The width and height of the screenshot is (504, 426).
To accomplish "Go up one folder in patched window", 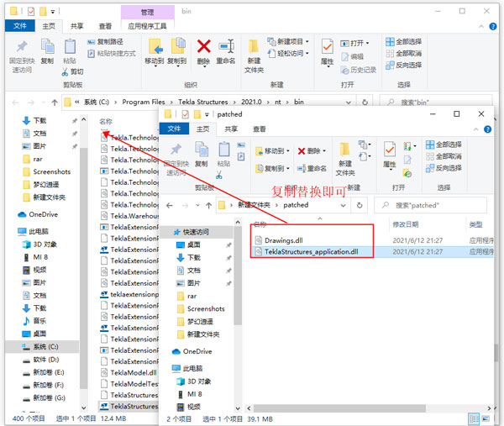I will [208, 205].
